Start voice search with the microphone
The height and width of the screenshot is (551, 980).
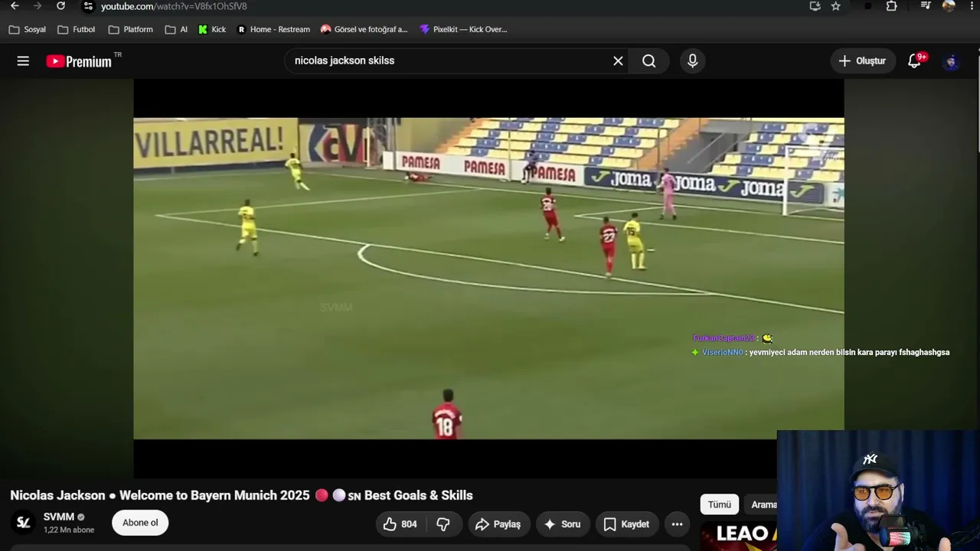coord(693,61)
